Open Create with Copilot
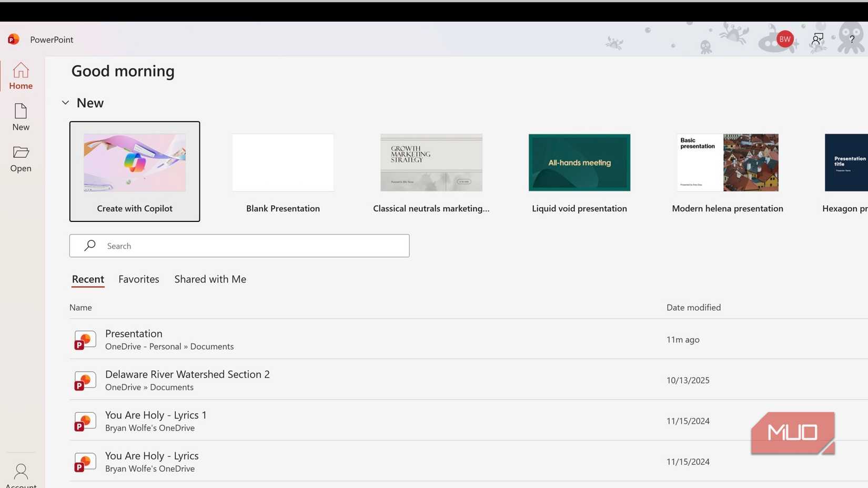868x488 pixels. click(134, 171)
